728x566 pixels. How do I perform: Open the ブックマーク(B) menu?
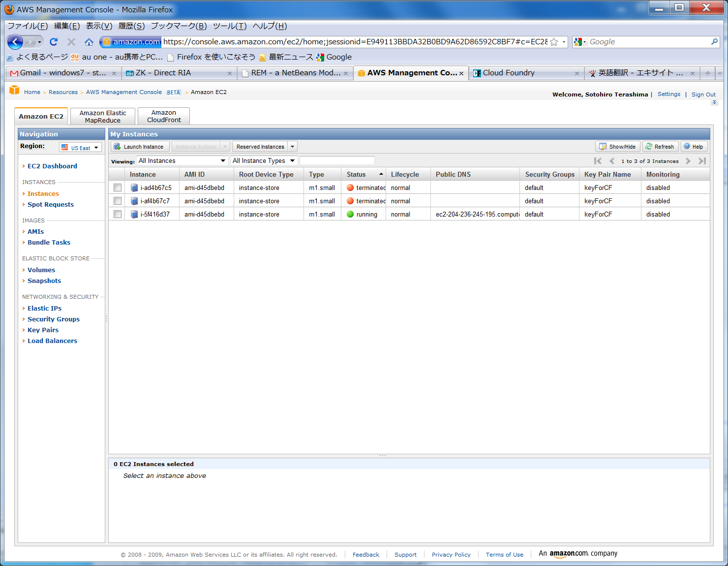(179, 26)
